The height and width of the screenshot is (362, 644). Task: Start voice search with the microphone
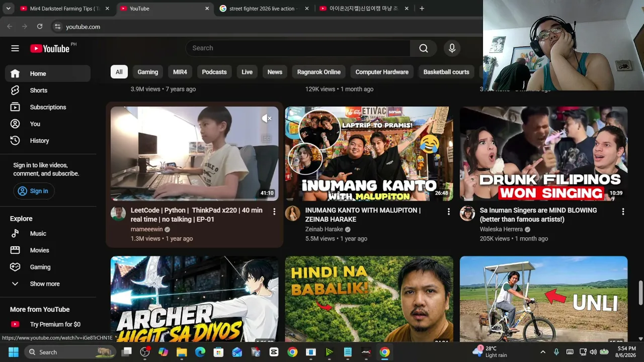pos(452,48)
